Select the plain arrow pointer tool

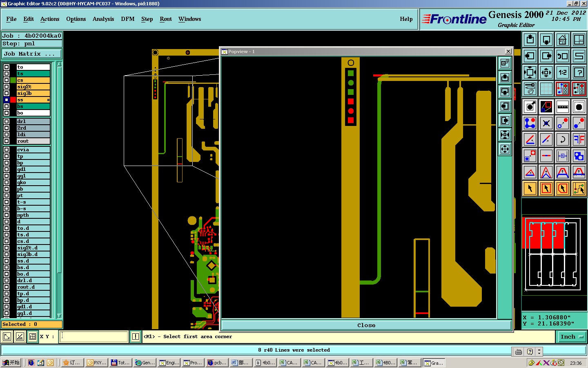pos(530,188)
